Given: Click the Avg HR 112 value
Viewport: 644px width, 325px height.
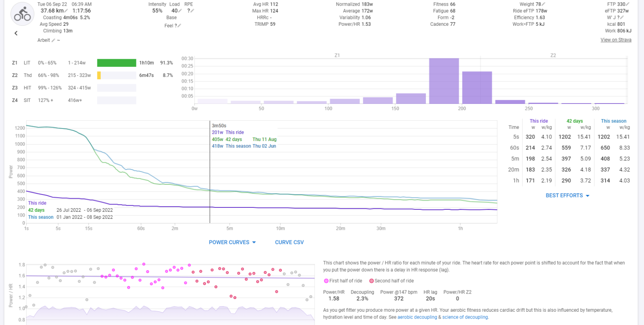Looking at the screenshot, I should pos(274,4).
